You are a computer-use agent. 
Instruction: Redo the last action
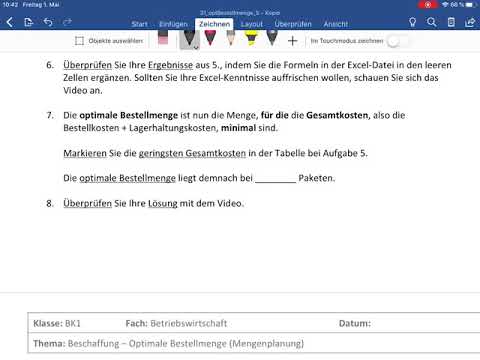67,22
